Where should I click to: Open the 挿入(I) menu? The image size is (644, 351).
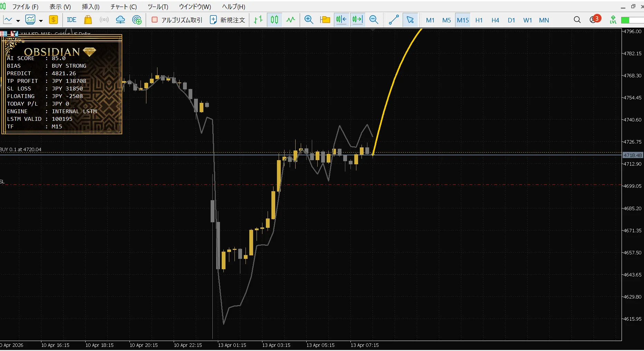[90, 7]
